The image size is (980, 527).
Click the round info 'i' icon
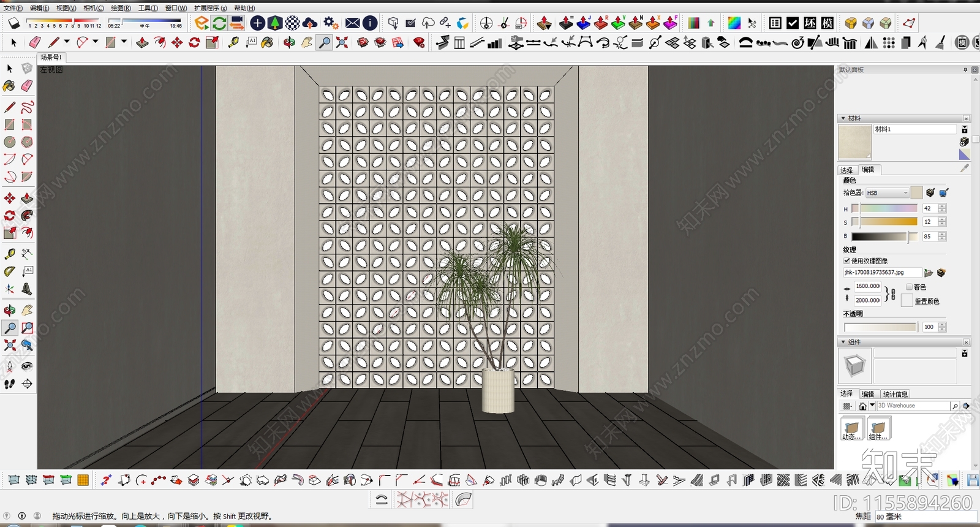370,23
